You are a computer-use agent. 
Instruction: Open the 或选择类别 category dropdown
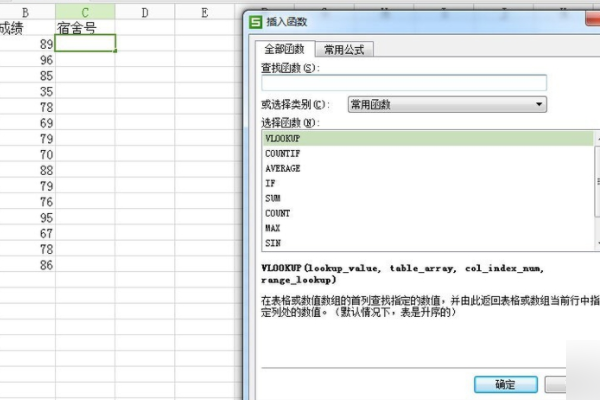447,104
